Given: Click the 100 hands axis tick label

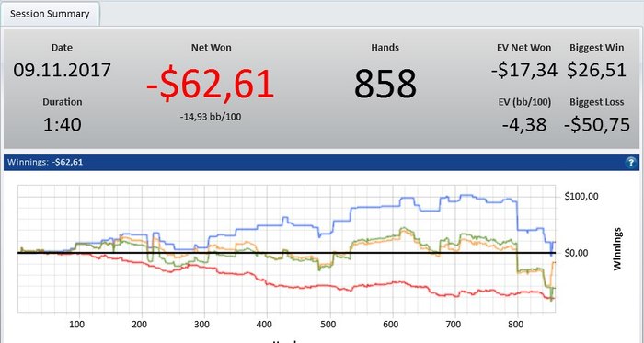Looking at the screenshot, I should pyautogui.click(x=76, y=324).
